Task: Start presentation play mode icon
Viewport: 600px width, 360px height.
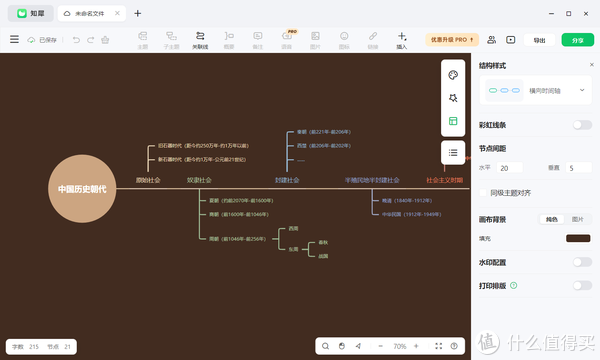Action: point(510,40)
